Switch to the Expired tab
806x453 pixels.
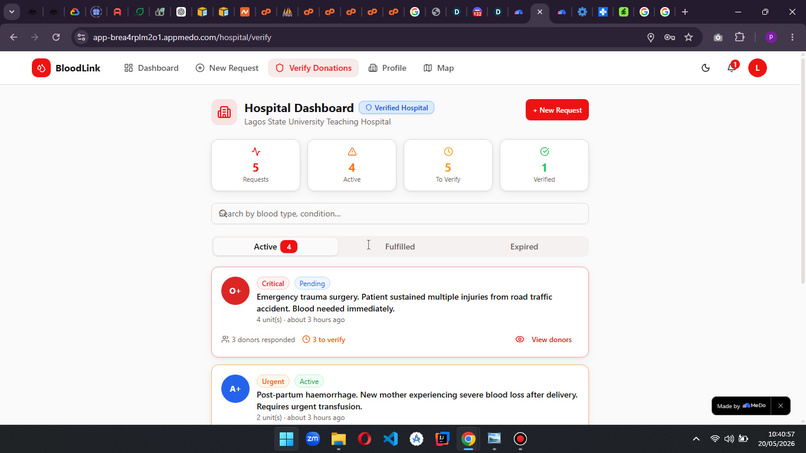click(x=524, y=246)
